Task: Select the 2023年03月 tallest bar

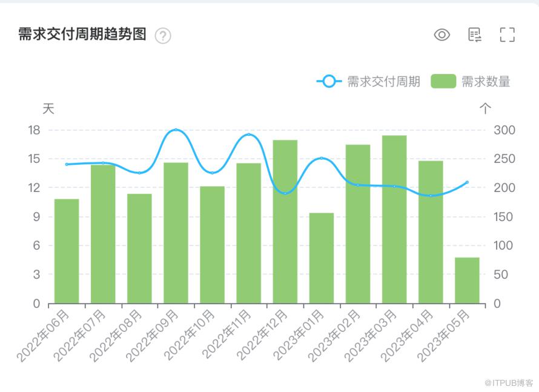Action: coord(394,219)
